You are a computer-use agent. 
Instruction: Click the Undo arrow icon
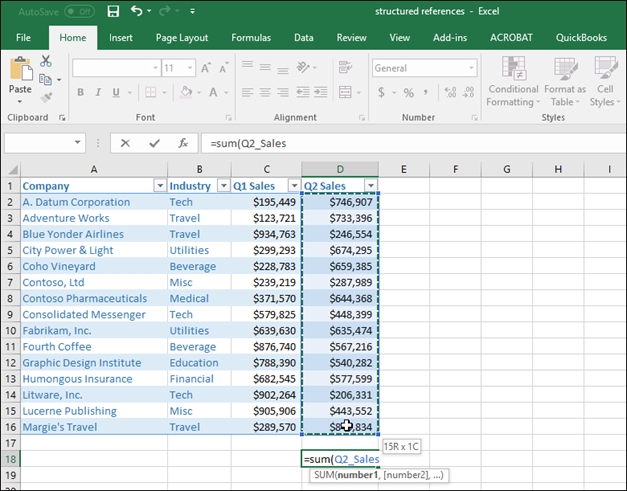click(136, 11)
